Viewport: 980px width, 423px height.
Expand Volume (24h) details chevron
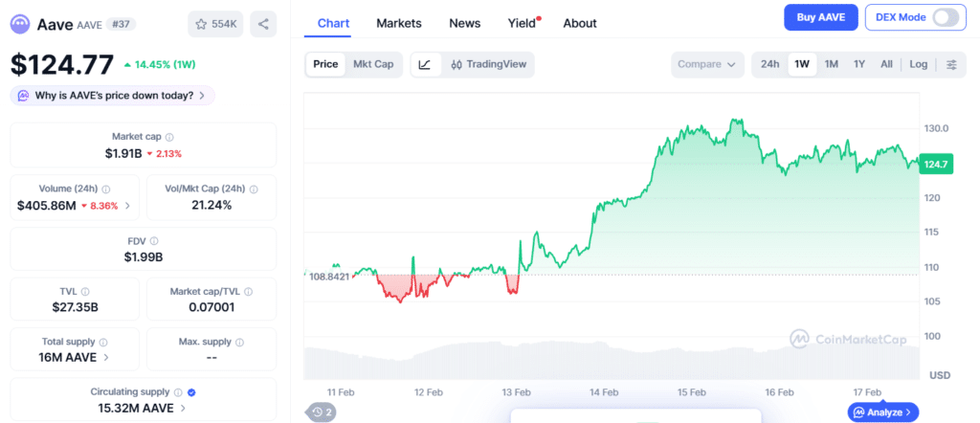[127, 206]
